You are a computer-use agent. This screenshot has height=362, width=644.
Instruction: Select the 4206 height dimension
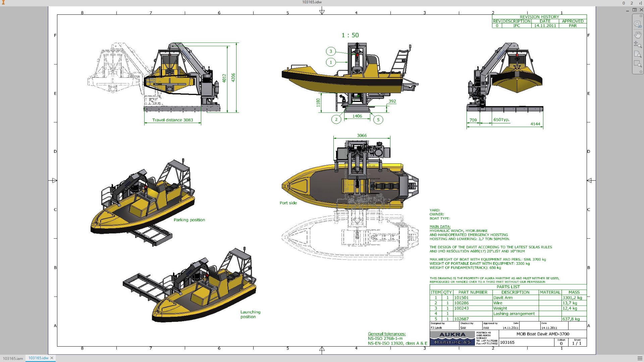click(x=233, y=77)
